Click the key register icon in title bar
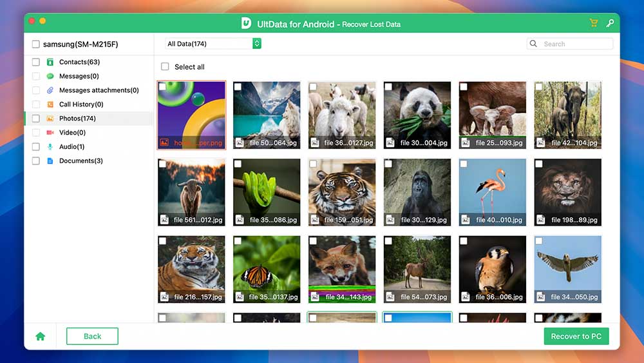Viewport: 644px width, 363px height. (x=611, y=23)
